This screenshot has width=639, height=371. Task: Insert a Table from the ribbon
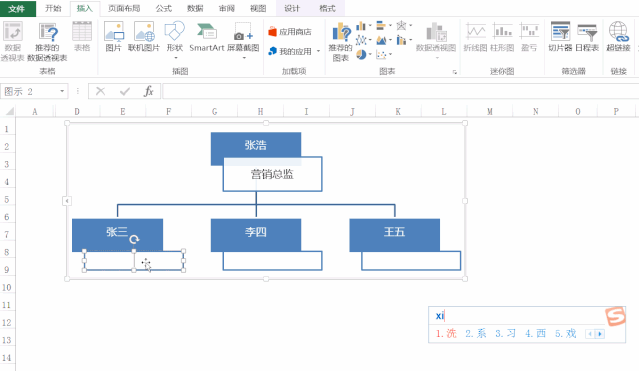coord(82,37)
